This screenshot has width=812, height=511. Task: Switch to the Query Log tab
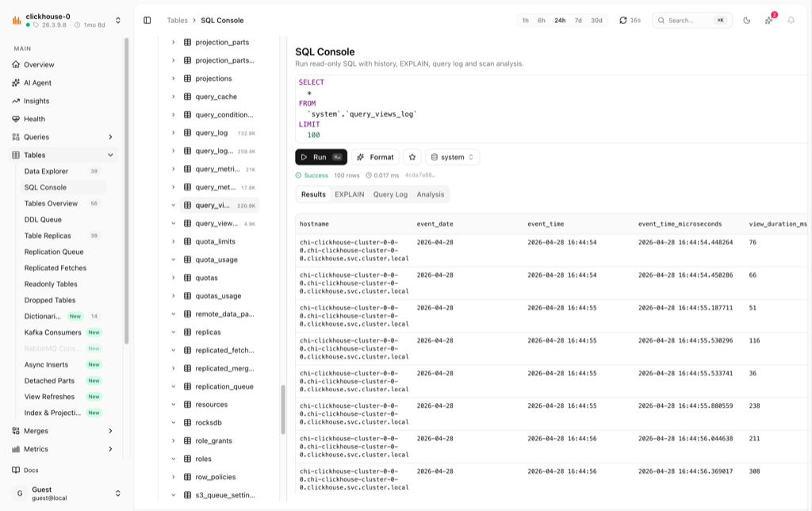390,194
